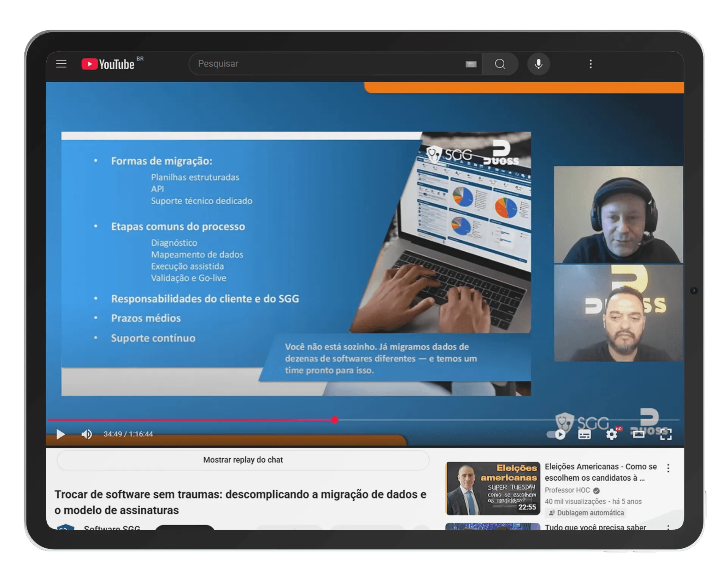Click the video title Trocar de software sem traumas
Screen dimensions: 728x583
[x=240, y=502]
